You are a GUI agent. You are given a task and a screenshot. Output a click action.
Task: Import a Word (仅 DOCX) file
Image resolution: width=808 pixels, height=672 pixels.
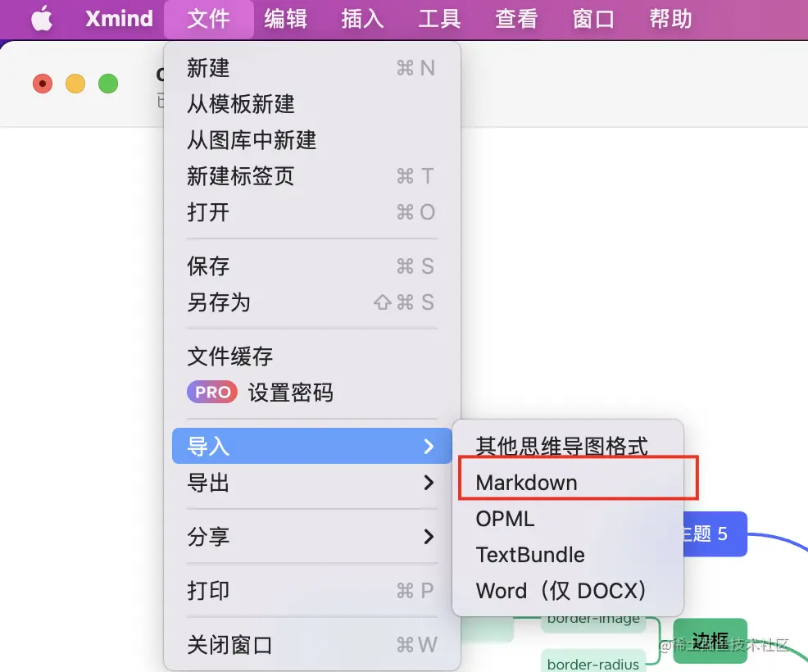click(568, 591)
